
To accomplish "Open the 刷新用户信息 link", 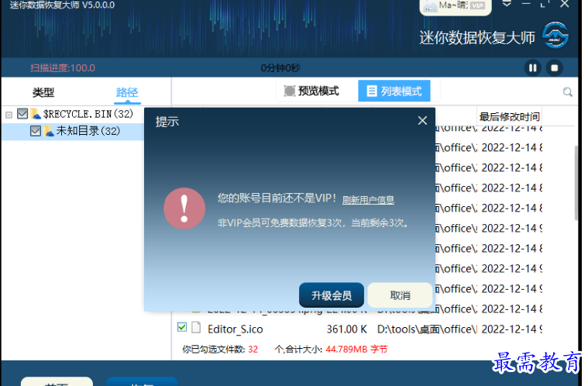I will click(x=368, y=200).
